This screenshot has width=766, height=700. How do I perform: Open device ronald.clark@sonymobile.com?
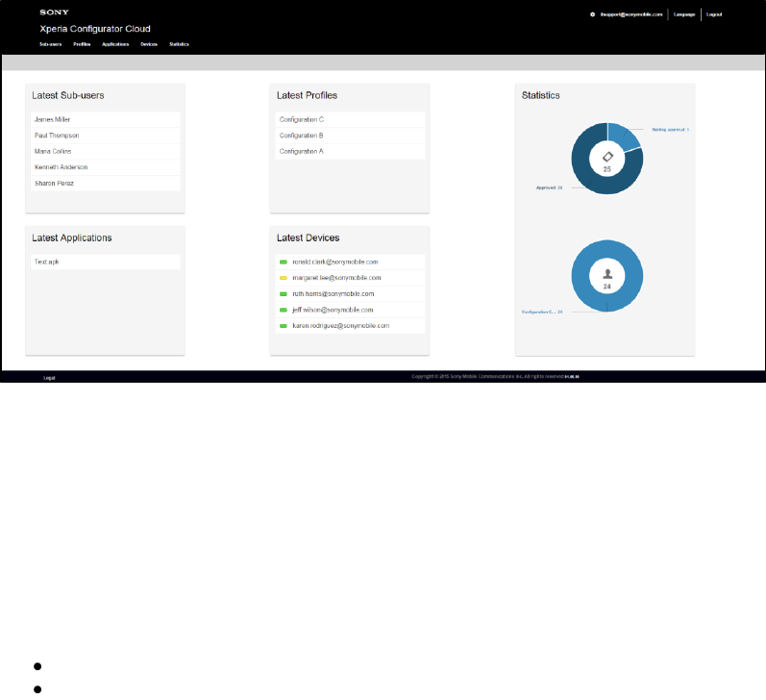(x=350, y=262)
